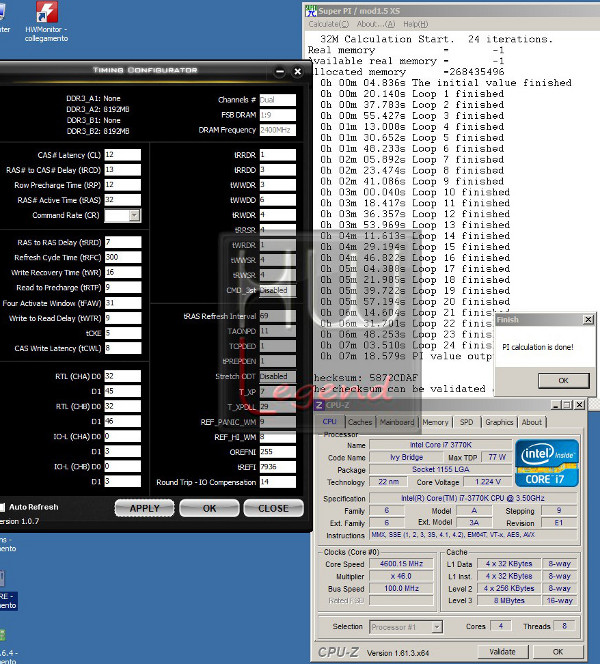Edit the Write to Read Delay (tWTR) field
Image resolution: width=600 pixels, height=664 pixels.
pos(123,318)
